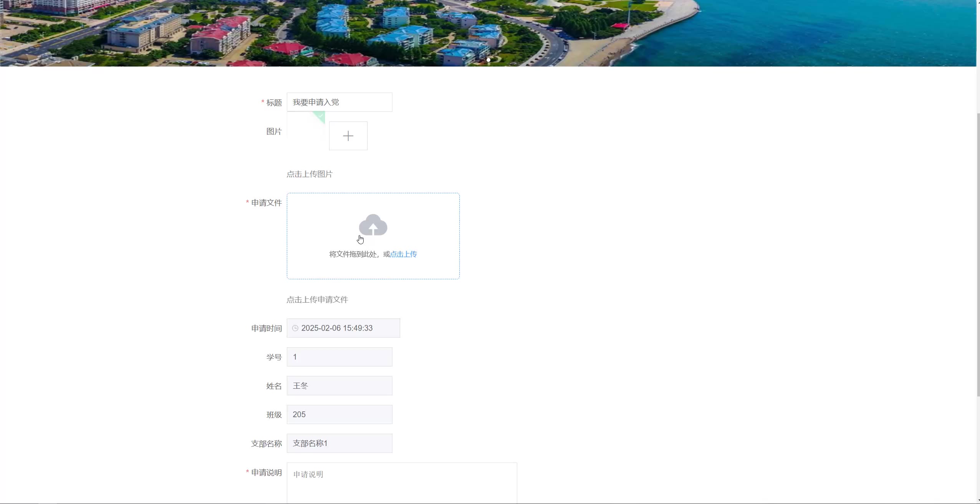Click the scrollbar down arrow at bottom
This screenshot has width=980, height=504.
[978, 501]
